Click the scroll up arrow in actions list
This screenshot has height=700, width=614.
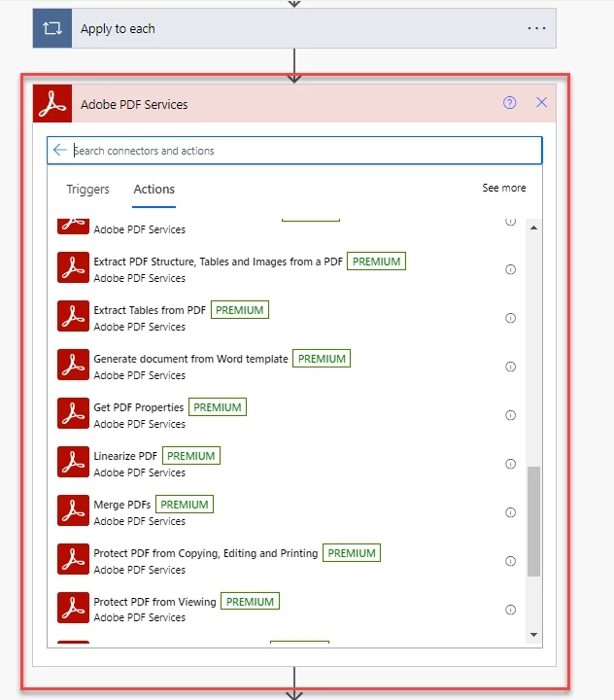[533, 227]
